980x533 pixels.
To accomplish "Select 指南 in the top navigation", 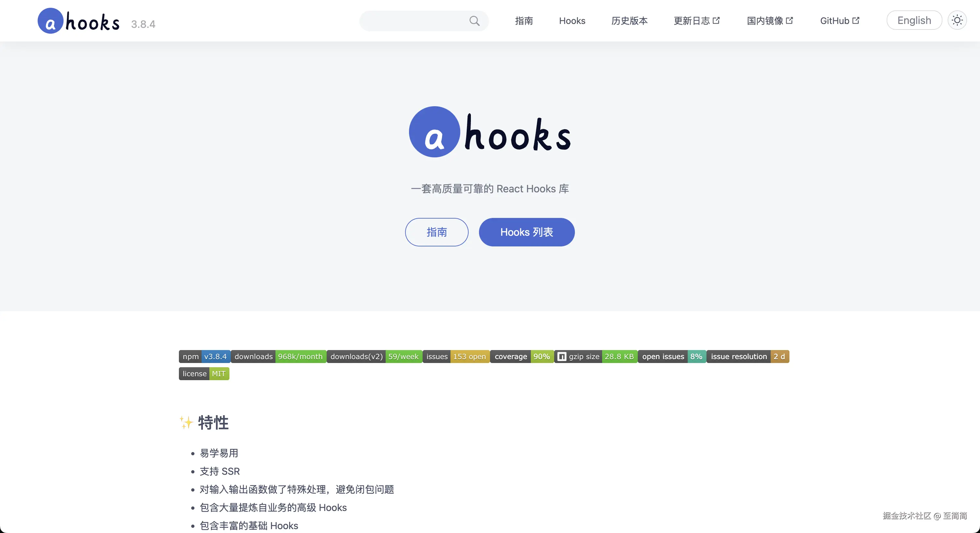I will (x=524, y=21).
